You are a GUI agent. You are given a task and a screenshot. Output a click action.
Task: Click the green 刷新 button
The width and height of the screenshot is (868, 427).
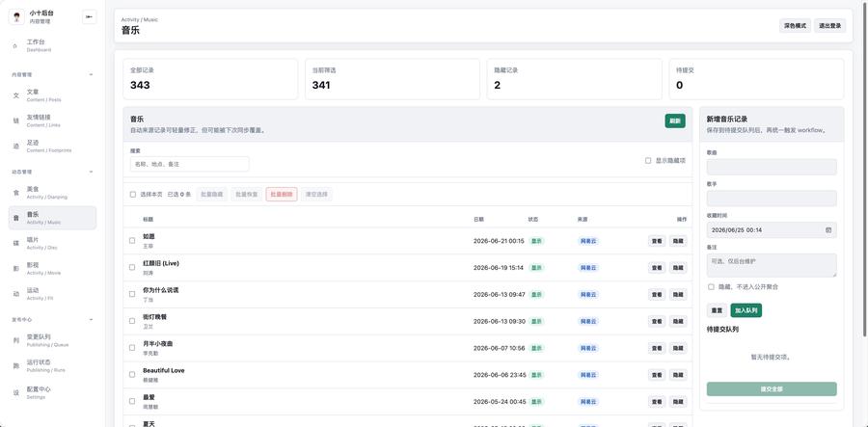coord(675,121)
